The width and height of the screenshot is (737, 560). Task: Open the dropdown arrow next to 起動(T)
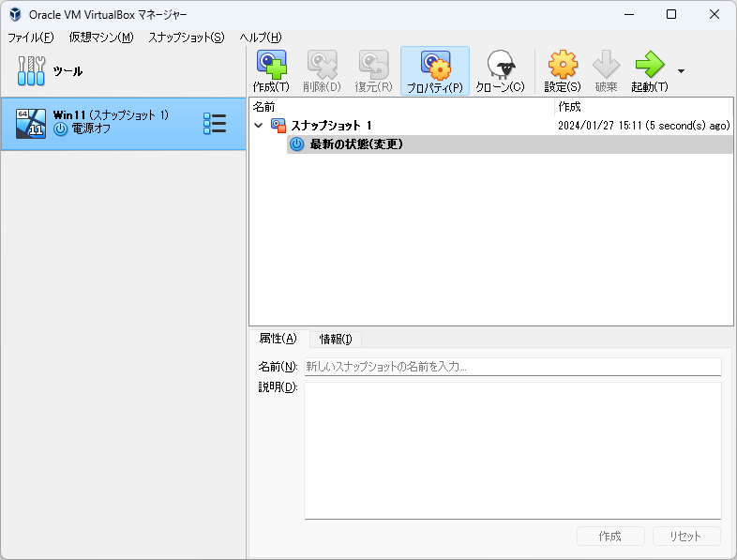click(681, 71)
